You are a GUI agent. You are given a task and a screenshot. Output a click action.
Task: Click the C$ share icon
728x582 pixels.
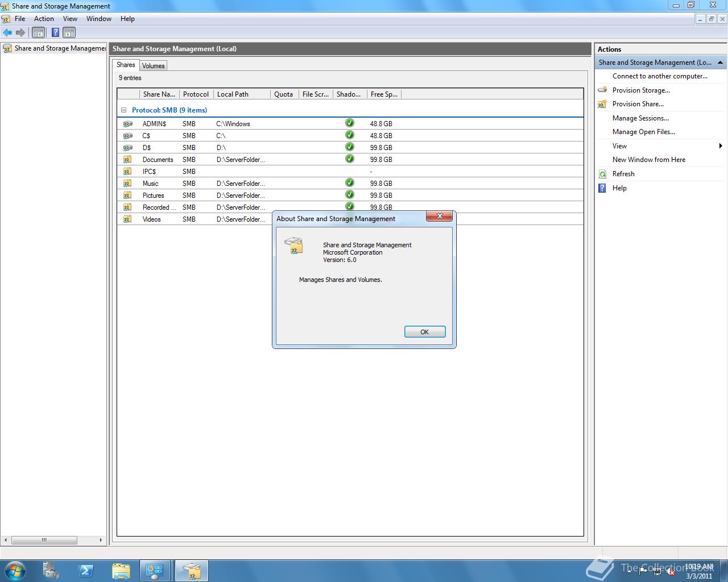(127, 135)
